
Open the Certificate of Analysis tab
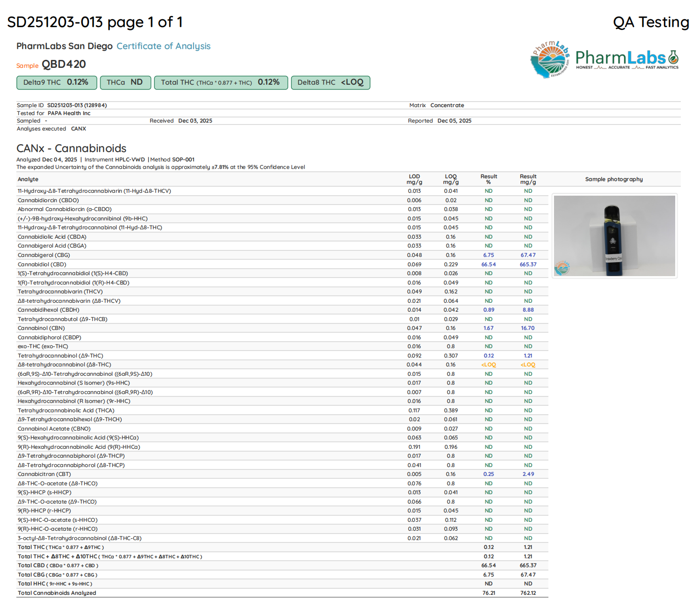(x=163, y=46)
